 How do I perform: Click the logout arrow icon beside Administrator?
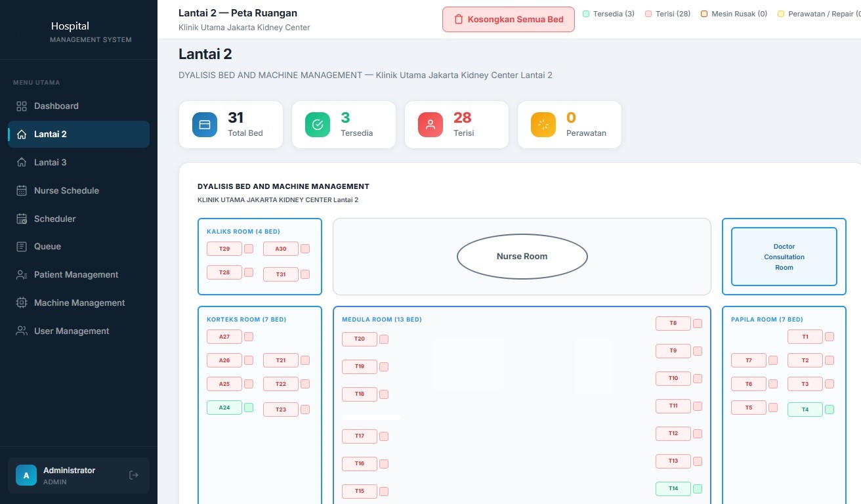tap(134, 475)
